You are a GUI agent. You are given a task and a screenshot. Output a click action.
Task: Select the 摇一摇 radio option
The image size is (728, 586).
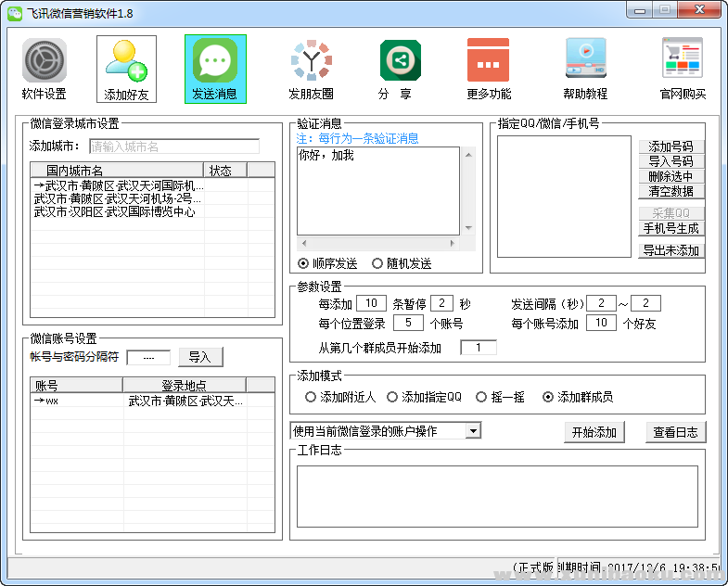click(481, 397)
